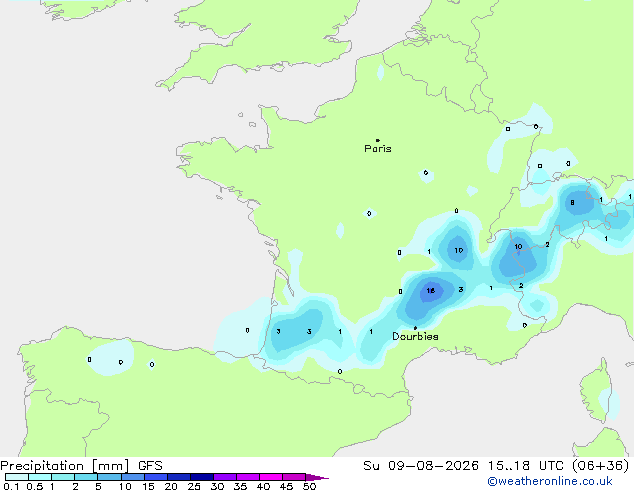The image size is (634, 490).
Task: Click the 30–35 mm purple legend swatch
Action: click(224, 477)
